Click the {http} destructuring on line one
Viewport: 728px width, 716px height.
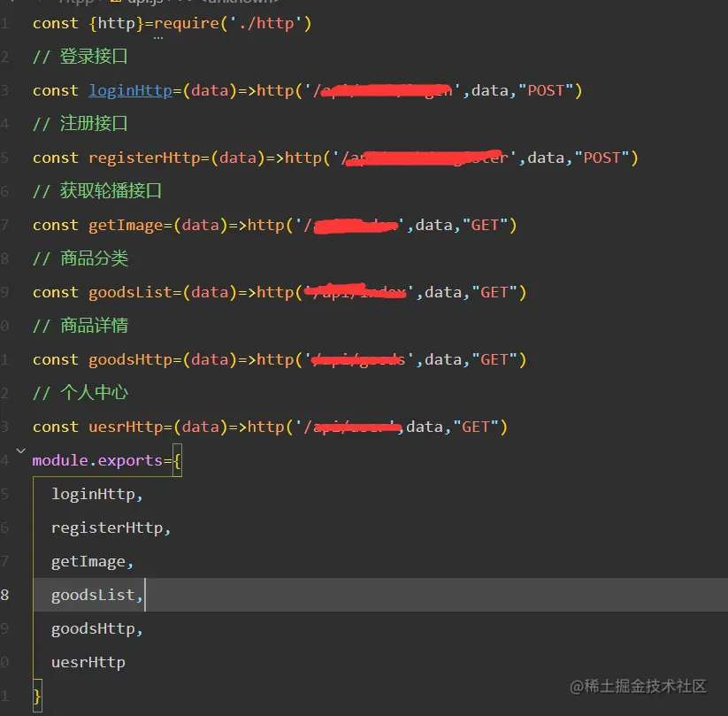pos(116,23)
